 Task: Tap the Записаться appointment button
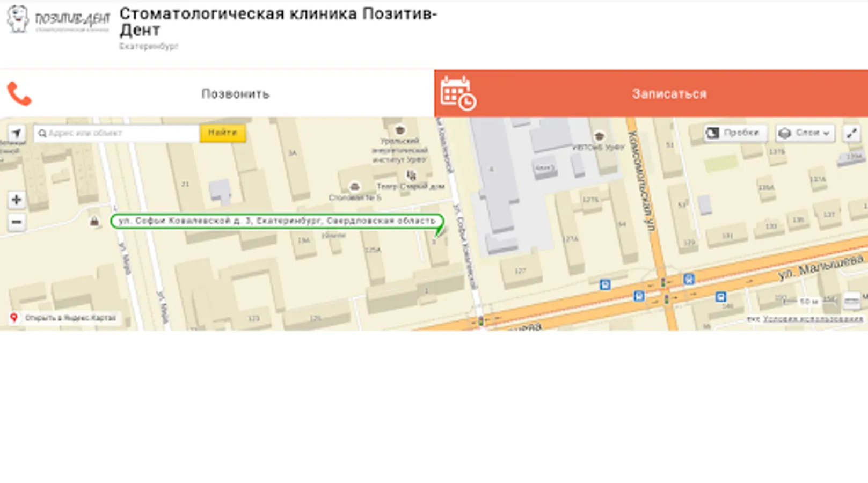651,93
